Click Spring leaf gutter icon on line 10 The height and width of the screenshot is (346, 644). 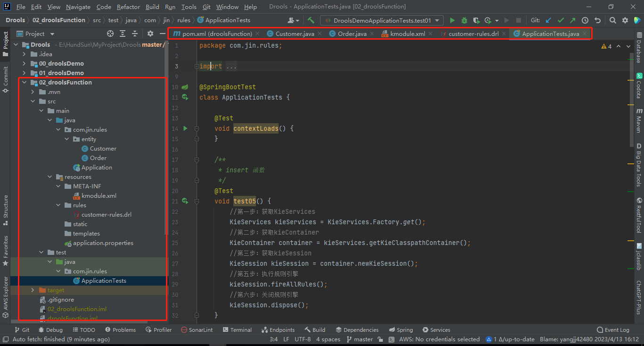(185, 87)
